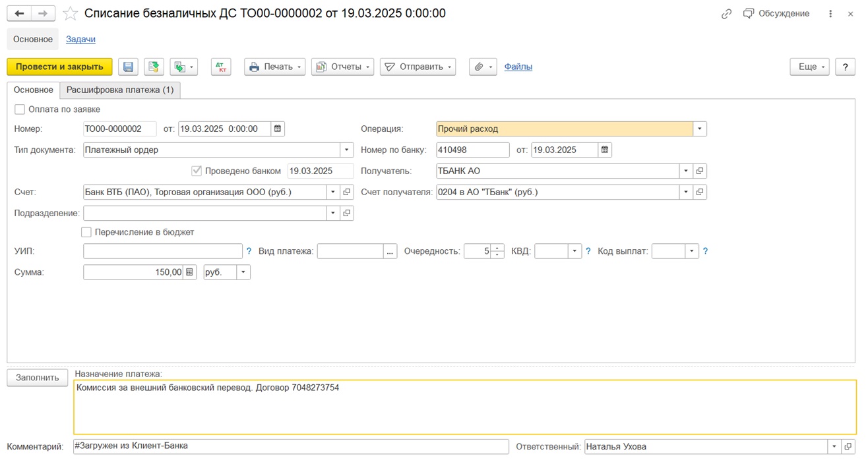Open the Задачи section link
868x468 pixels.
pyautogui.click(x=80, y=39)
